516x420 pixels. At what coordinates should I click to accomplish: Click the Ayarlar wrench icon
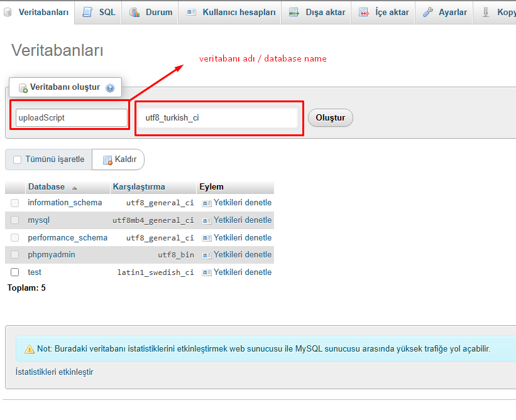coord(428,12)
